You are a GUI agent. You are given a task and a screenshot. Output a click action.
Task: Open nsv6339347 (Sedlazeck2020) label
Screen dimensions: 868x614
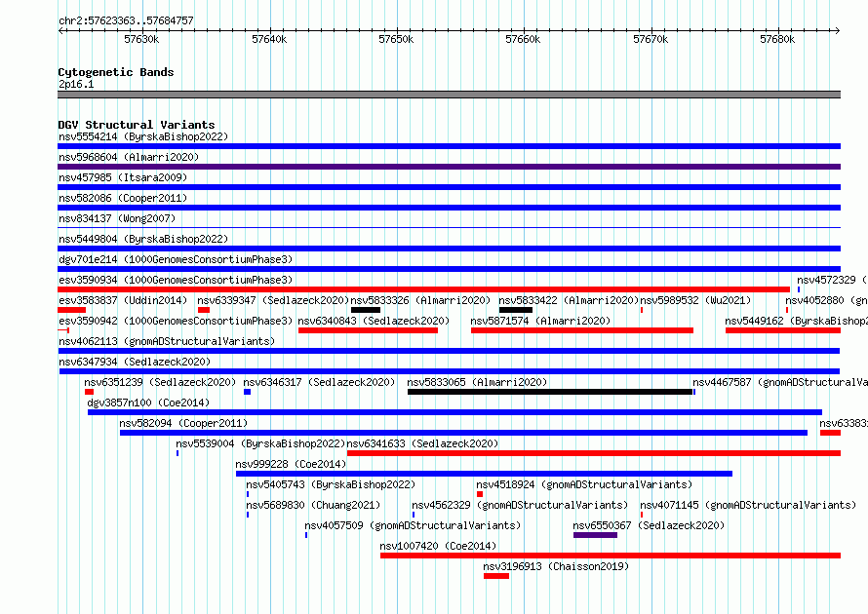pyautogui.click(x=273, y=300)
